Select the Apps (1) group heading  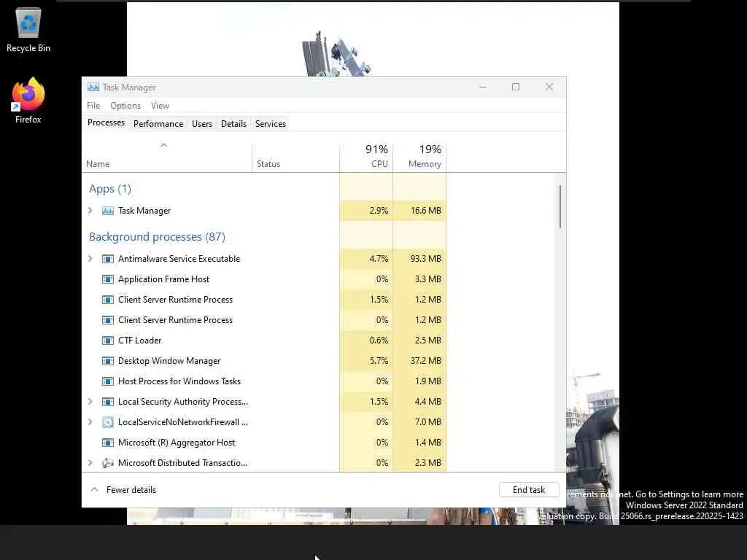110,189
